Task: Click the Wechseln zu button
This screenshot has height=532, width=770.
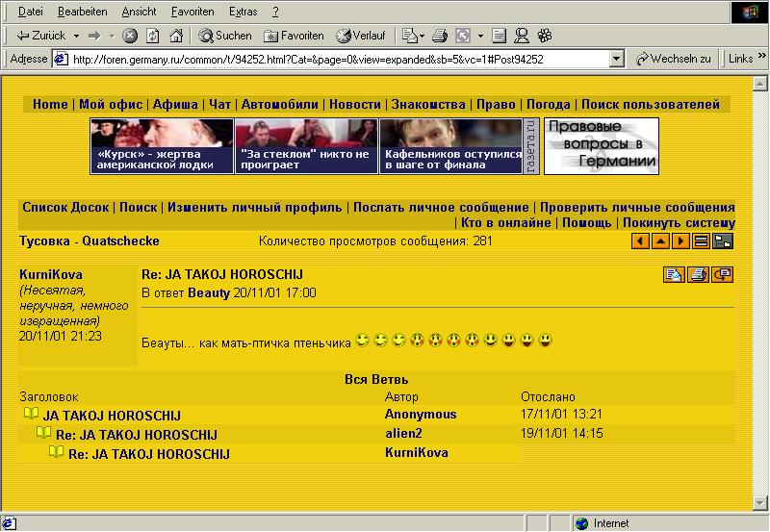Action: coord(673,59)
